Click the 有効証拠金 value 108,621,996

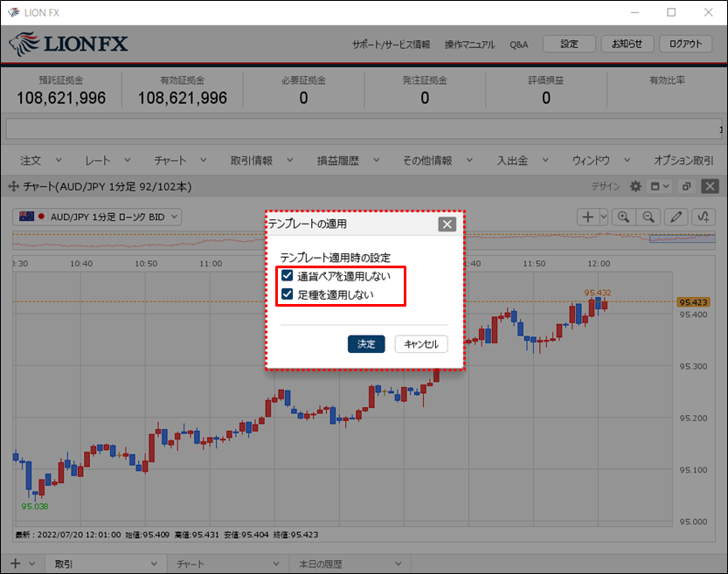pos(183,98)
